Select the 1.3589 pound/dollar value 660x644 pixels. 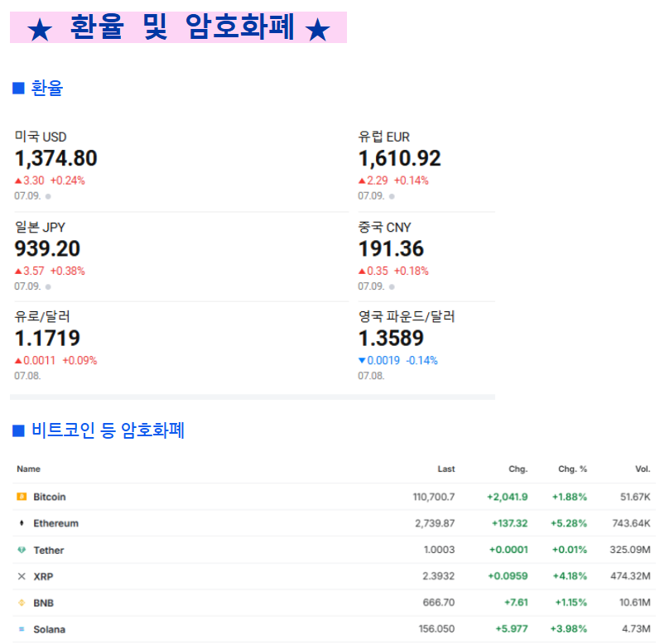click(x=391, y=339)
